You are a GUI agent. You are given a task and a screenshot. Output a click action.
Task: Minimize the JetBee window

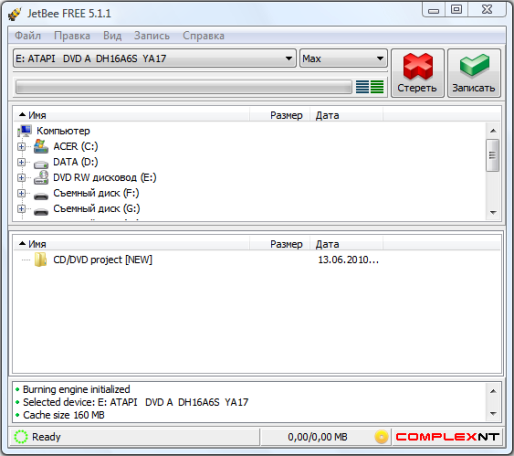click(433, 10)
